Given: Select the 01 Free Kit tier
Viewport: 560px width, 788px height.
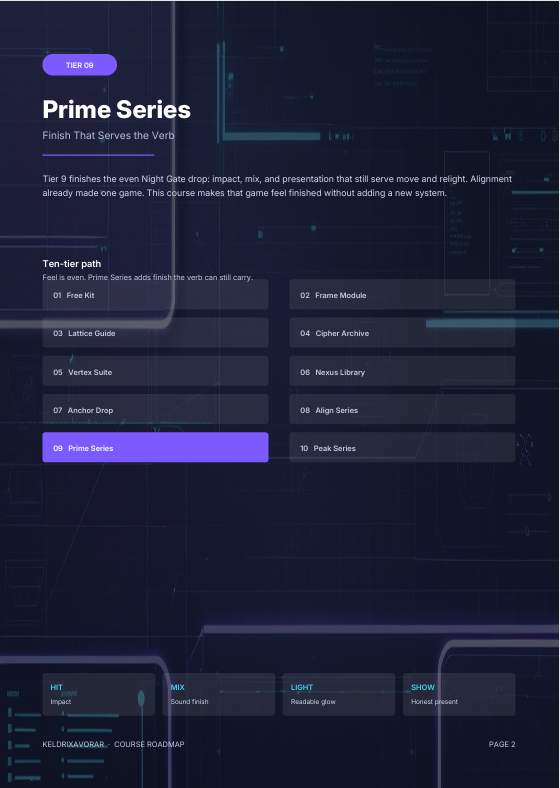Looking at the screenshot, I should (155, 294).
